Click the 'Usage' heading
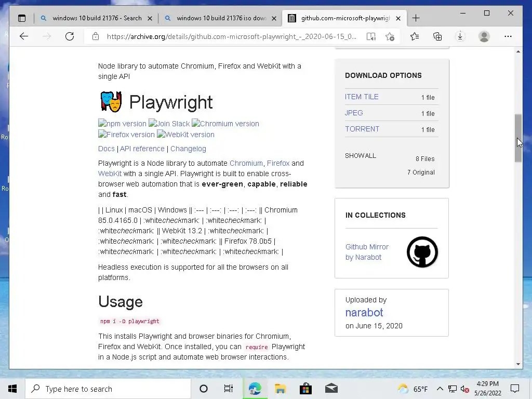 tap(121, 302)
